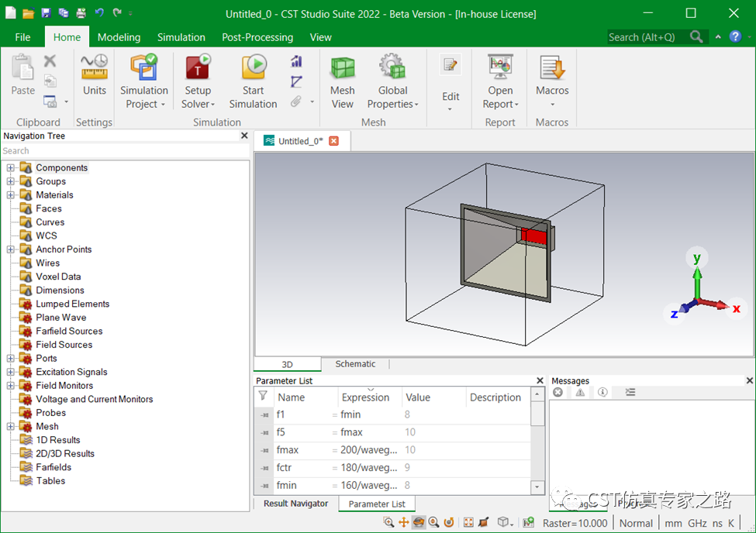Expand the Field Monitors tree node

11,386
